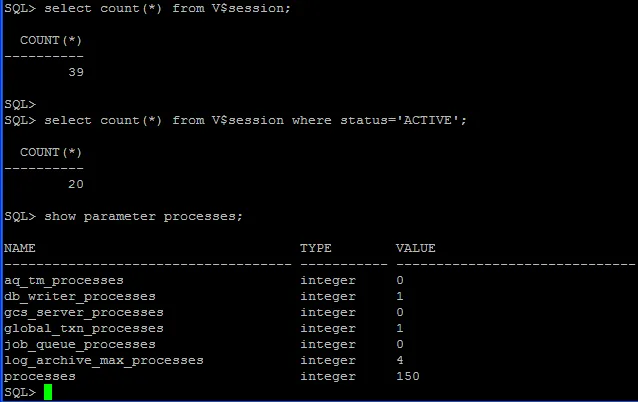
Task: Click the integer type of the processes row
Action: click(327, 376)
